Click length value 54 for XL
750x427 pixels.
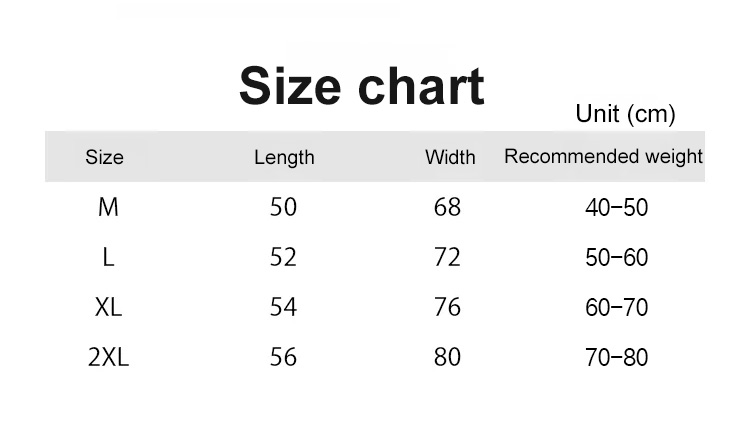coord(284,307)
